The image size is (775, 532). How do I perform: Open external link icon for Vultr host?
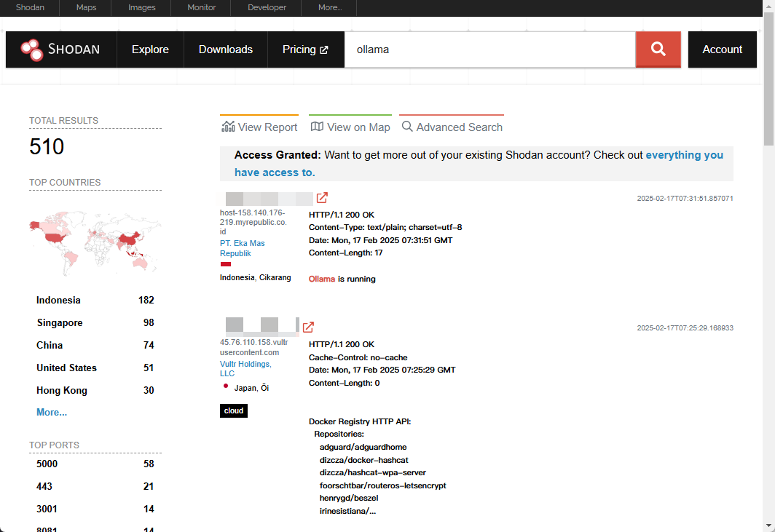click(308, 327)
